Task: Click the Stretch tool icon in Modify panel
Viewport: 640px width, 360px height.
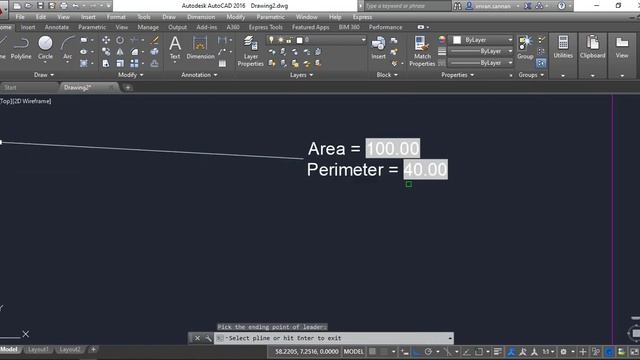Action: coord(106,63)
